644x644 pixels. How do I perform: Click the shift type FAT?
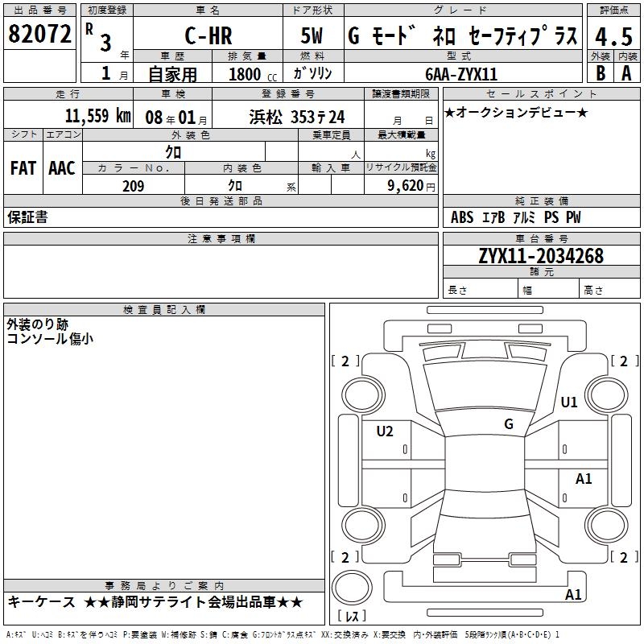pyautogui.click(x=23, y=168)
